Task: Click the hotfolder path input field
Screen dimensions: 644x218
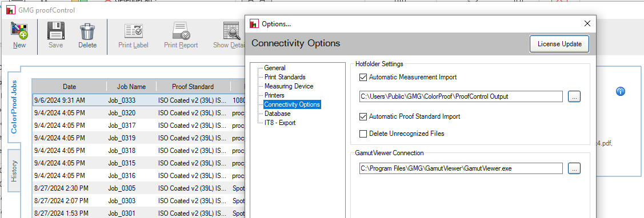Action: [x=461, y=97]
